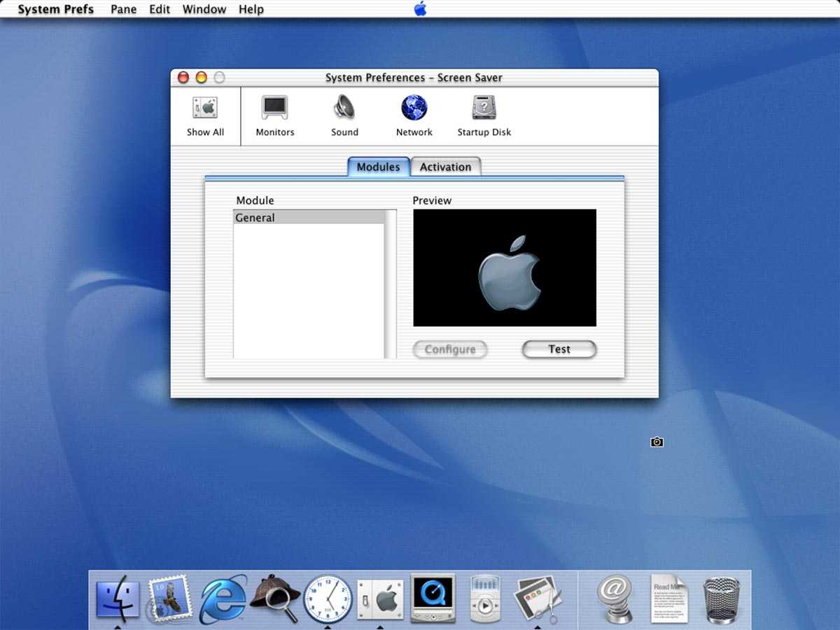Viewport: 840px width, 630px height.
Task: Open the Monitors preference pane
Action: pos(275,116)
